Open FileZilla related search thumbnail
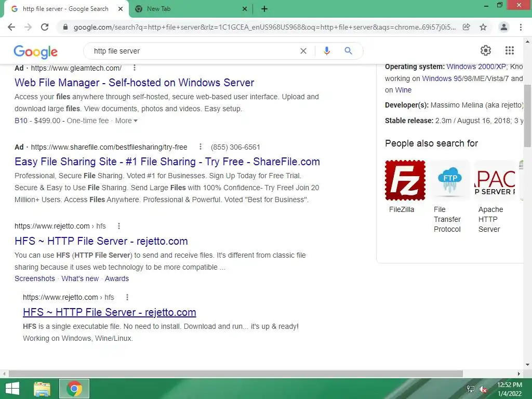532x399 pixels. pos(405,180)
